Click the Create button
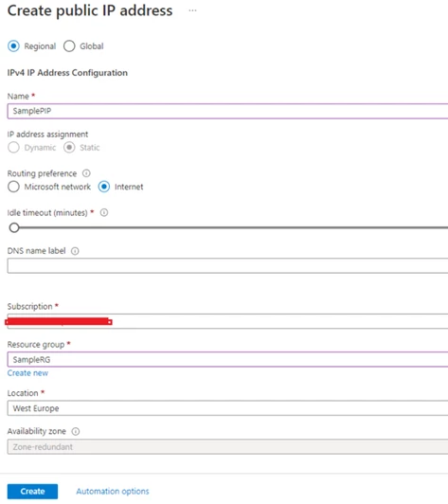Screen dimensions: 448x504 pos(32,491)
